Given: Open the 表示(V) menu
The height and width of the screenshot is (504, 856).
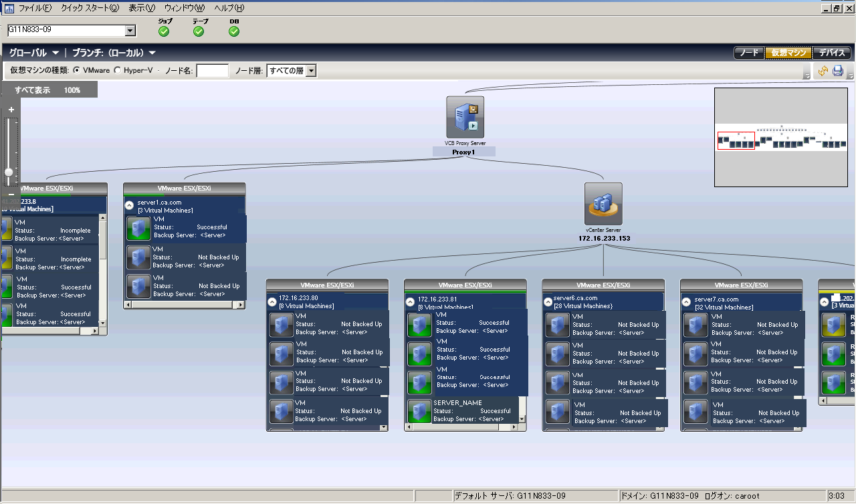Looking at the screenshot, I should point(142,8).
